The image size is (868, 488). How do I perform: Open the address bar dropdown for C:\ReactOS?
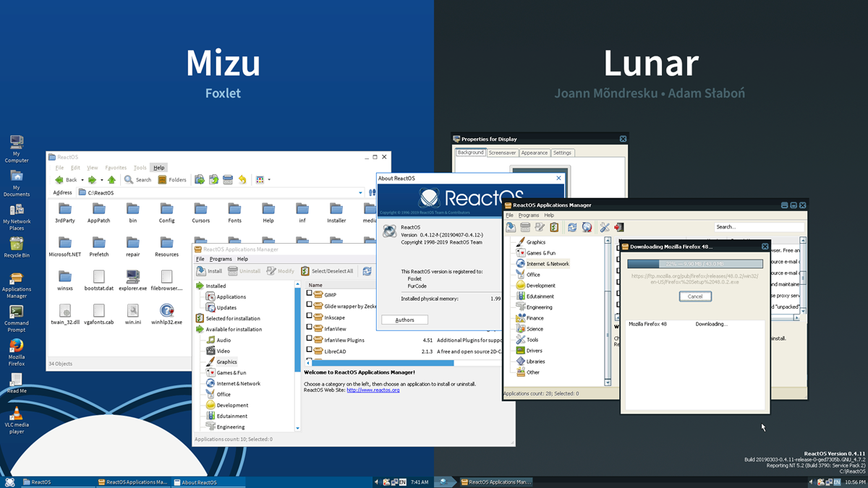click(x=360, y=192)
